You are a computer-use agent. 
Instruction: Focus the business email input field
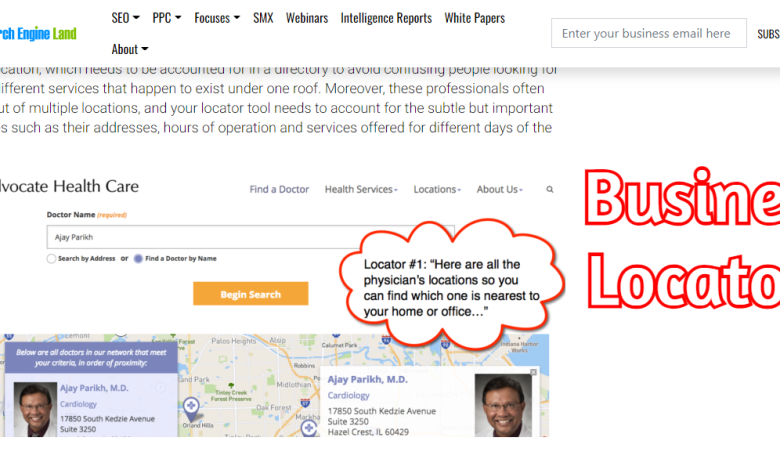click(x=649, y=33)
